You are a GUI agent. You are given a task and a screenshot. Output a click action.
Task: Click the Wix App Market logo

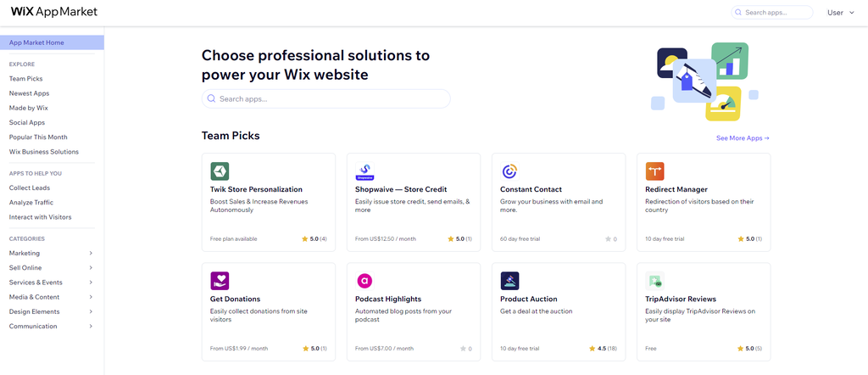coord(54,12)
